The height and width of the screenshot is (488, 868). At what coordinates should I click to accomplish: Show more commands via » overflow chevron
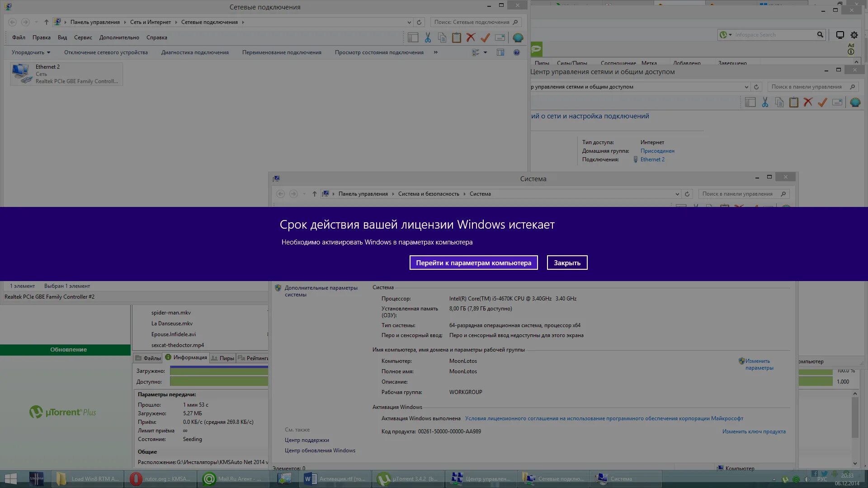click(x=436, y=52)
